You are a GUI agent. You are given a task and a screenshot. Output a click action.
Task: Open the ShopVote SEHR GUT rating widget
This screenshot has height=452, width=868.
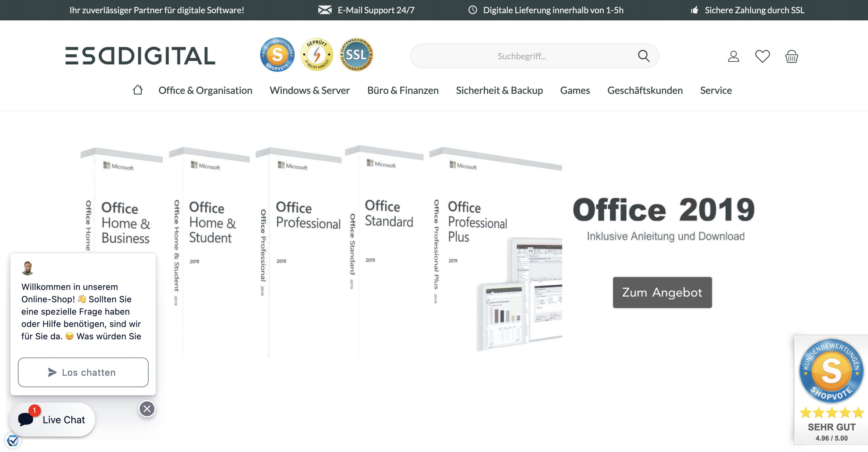pos(831,390)
